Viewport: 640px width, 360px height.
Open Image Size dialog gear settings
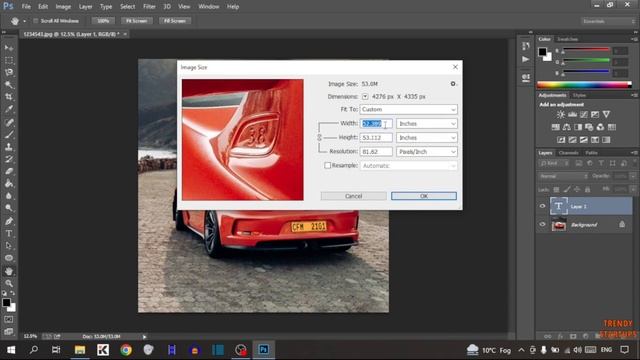click(x=453, y=84)
